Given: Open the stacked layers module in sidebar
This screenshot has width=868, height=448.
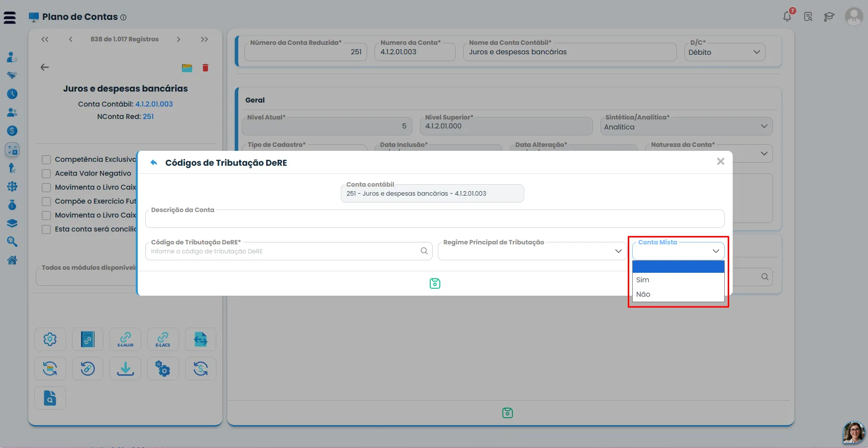Looking at the screenshot, I should (12, 223).
